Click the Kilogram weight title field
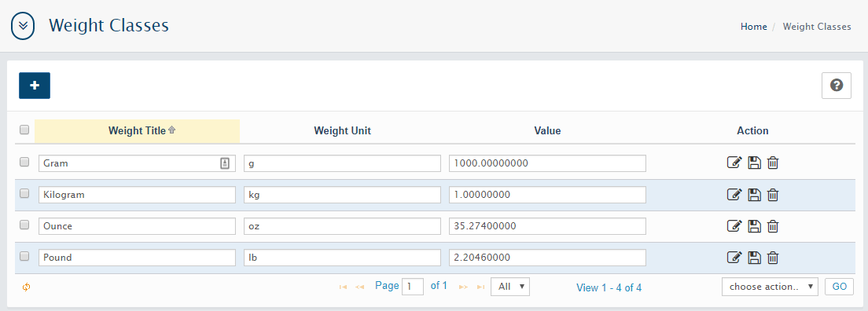The height and width of the screenshot is (311, 868). 138,195
